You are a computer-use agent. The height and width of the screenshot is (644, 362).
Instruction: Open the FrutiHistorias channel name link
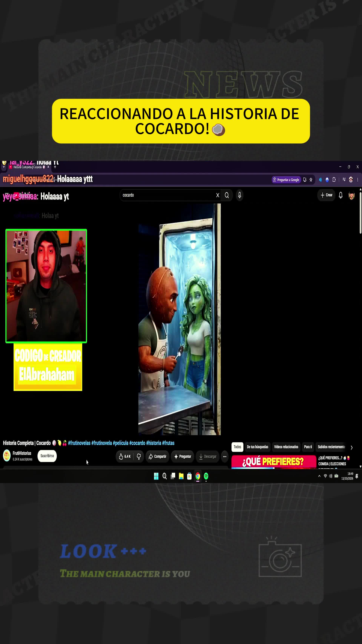click(22, 453)
